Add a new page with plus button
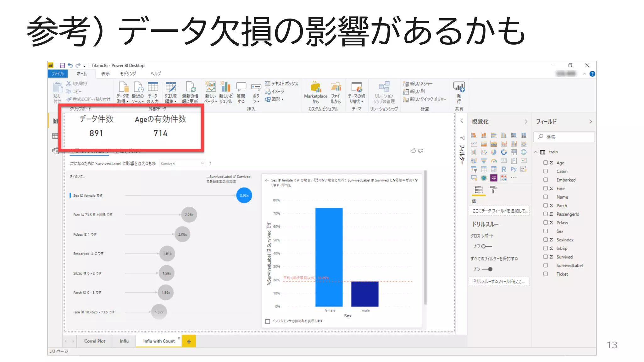The height and width of the screenshot is (362, 644). [189, 341]
